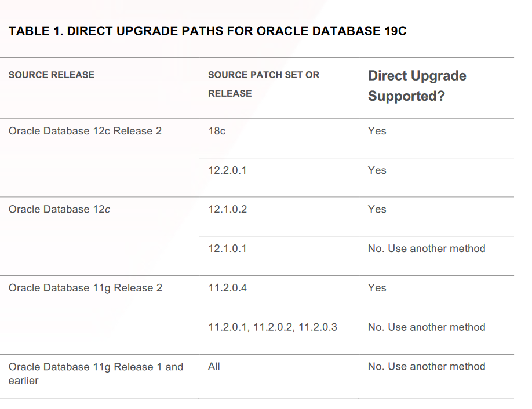Viewport: 532px width, 409px height.
Task: Click the 'Direct Upgrade Supported?' column header
Action: click(x=417, y=86)
